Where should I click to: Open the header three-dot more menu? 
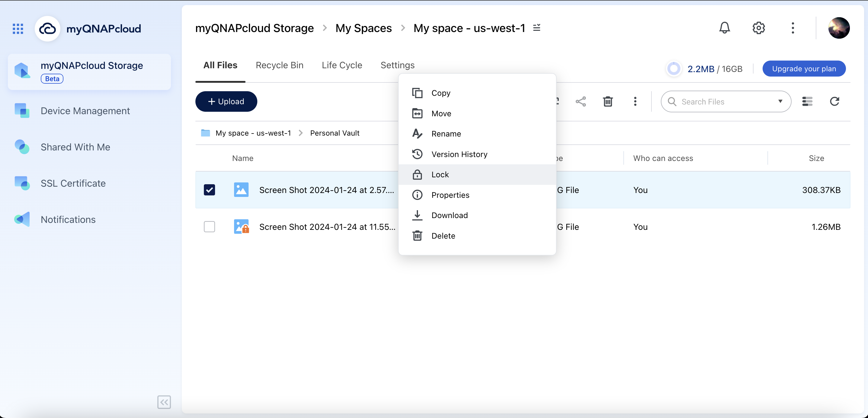pos(793,28)
